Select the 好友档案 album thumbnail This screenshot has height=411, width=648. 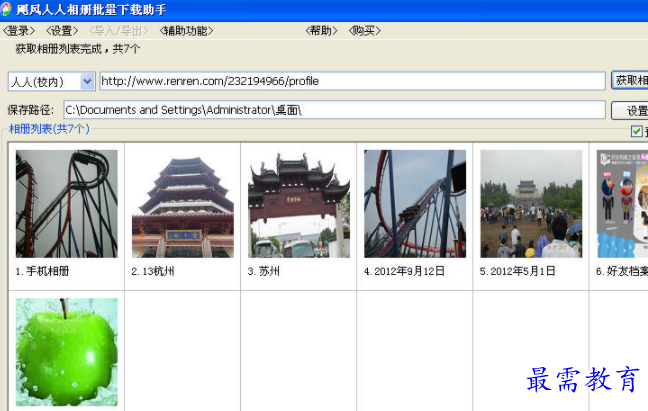(622, 204)
